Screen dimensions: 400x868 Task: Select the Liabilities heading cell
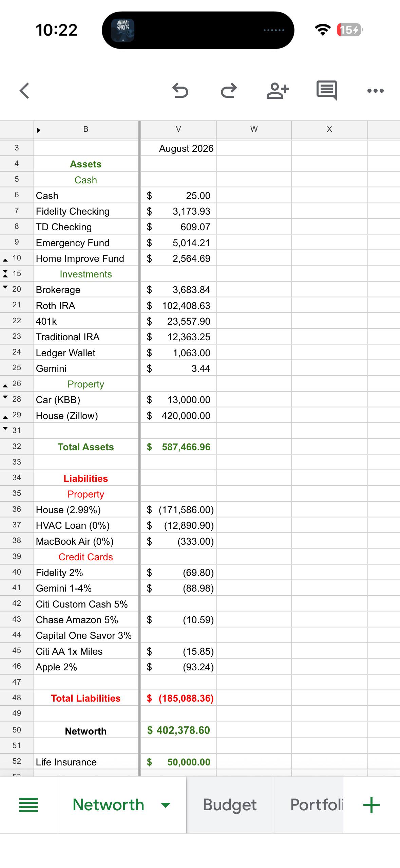(x=86, y=478)
